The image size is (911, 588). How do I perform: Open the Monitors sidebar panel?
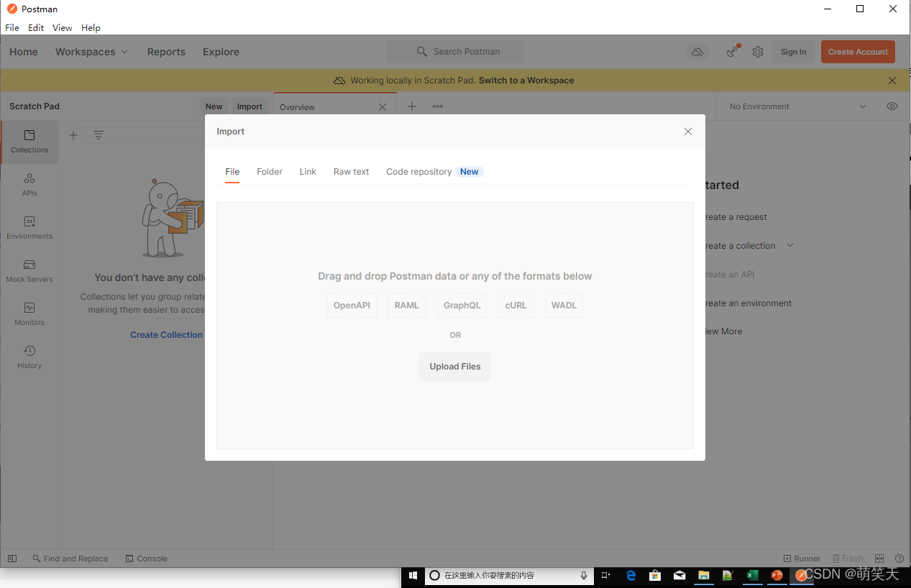click(x=29, y=314)
